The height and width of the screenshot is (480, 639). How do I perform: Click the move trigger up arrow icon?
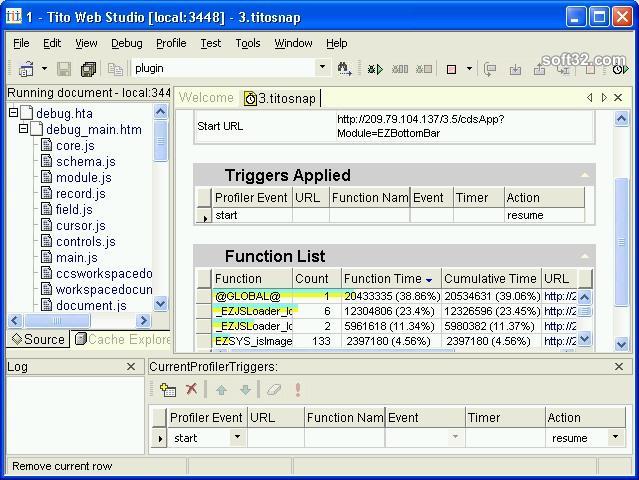tap(221, 390)
